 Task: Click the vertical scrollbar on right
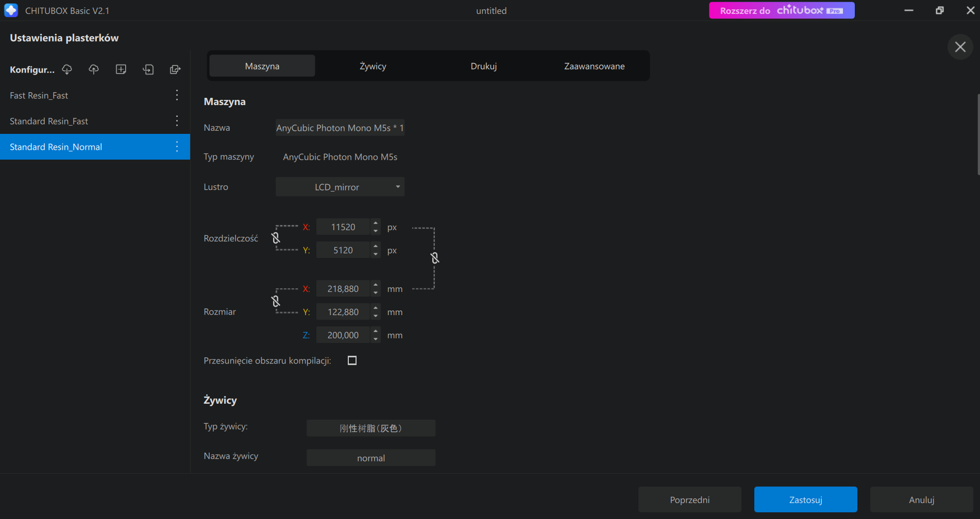click(x=978, y=135)
